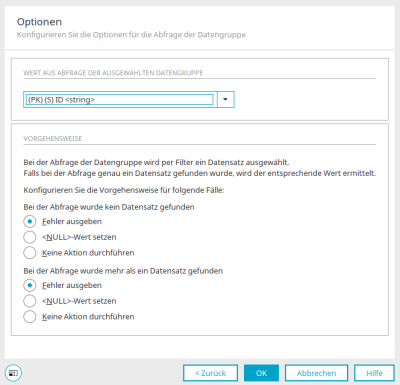Click 'Bei der Abfrage wurde kein Datensatz gefunden' label

[109, 207]
